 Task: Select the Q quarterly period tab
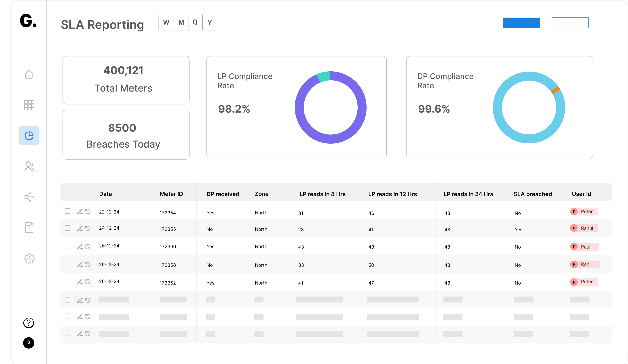(x=195, y=23)
